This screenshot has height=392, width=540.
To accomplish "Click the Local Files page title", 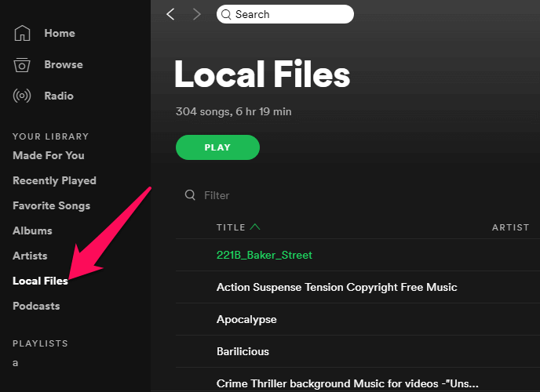I will pyautogui.click(x=262, y=74).
